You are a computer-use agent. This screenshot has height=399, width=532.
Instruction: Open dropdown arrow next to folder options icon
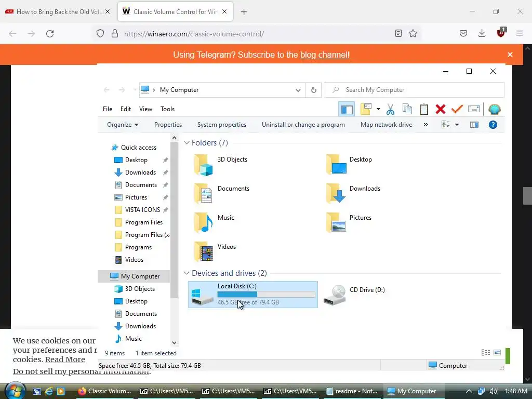pos(378,109)
